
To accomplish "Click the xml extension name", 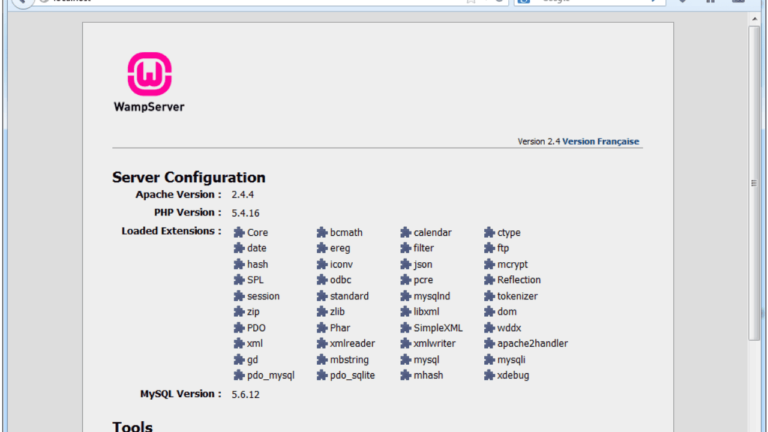I will tap(255, 343).
